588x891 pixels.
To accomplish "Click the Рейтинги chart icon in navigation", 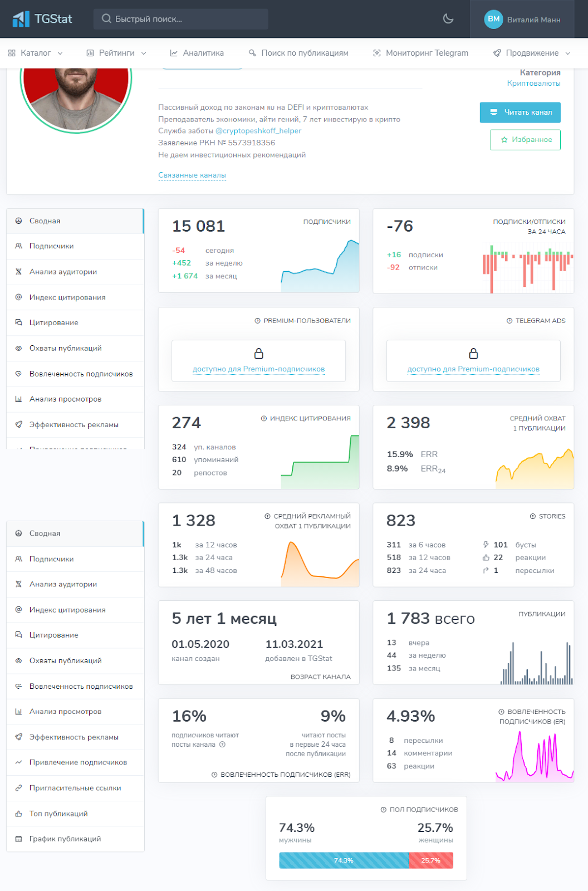I will point(90,53).
